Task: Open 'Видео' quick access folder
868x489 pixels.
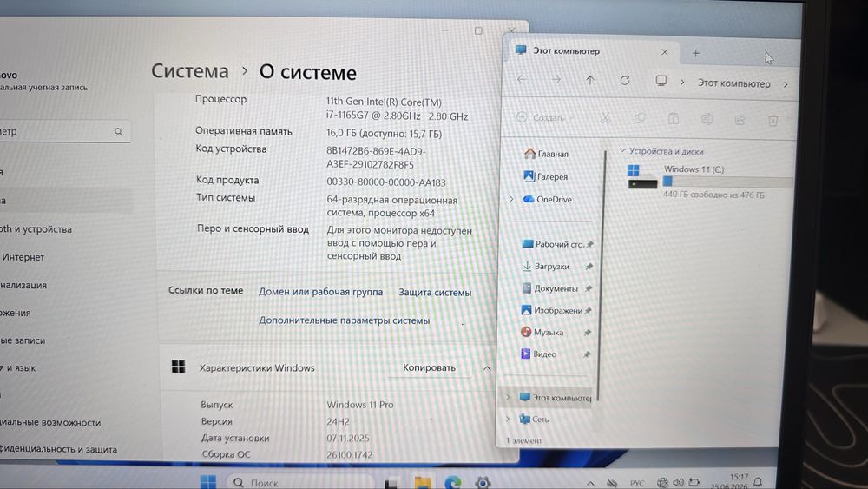Action: coord(539,354)
